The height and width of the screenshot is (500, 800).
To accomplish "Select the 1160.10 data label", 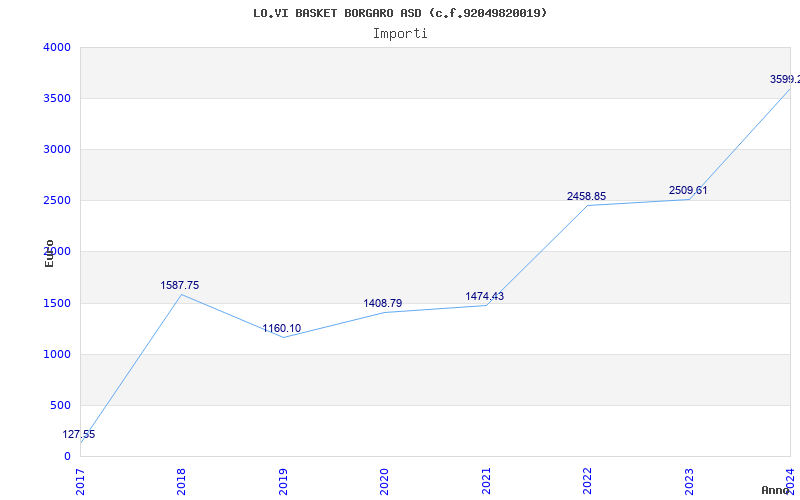I will tap(282, 329).
